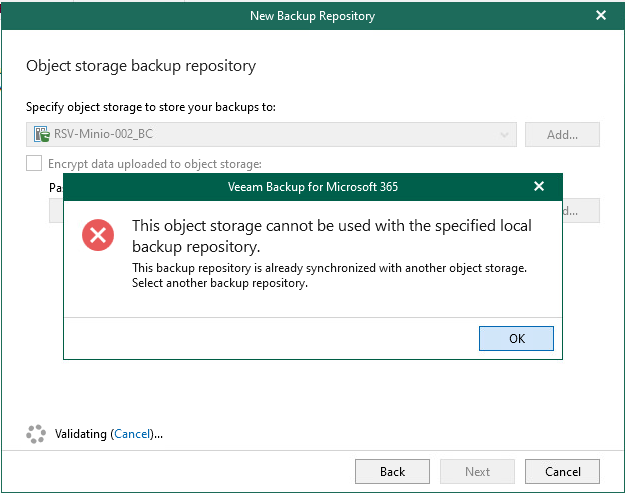
Task: Open the RSV-Minio-002_BC object storage dropdown
Action: point(271,135)
